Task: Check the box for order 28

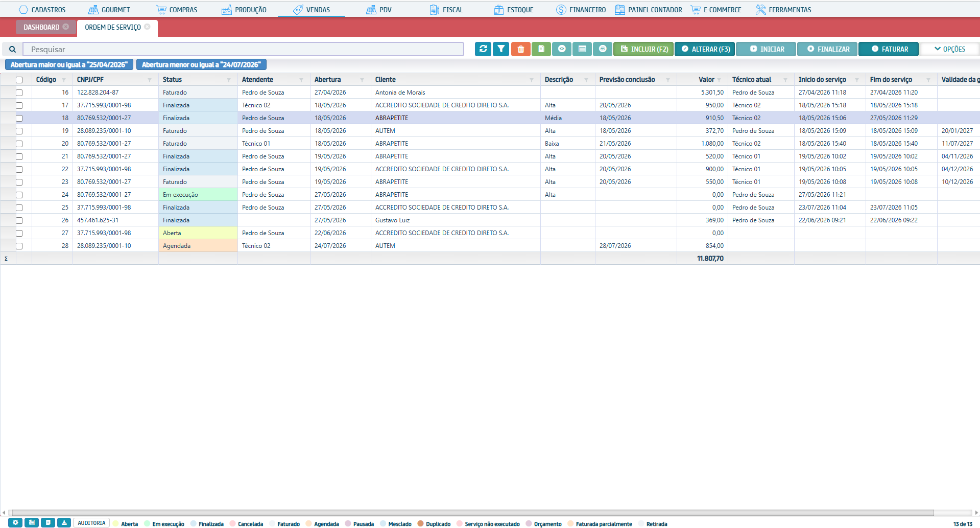Action: point(19,246)
